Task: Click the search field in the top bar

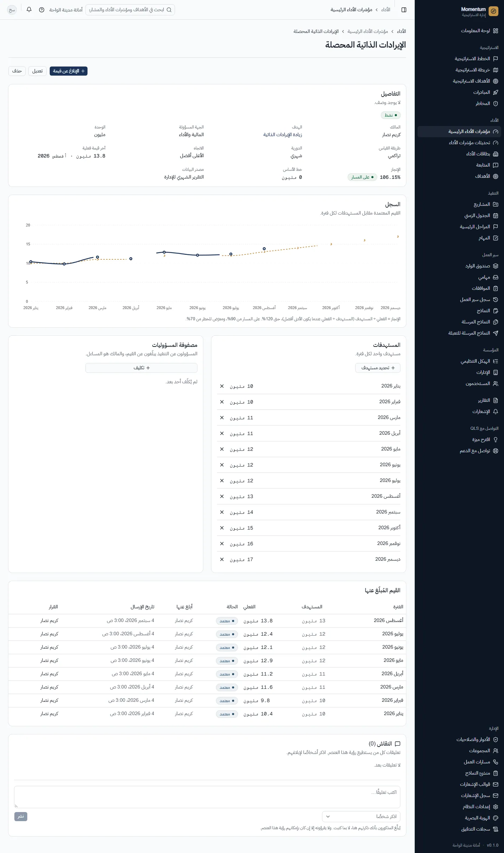Action: pos(130,10)
